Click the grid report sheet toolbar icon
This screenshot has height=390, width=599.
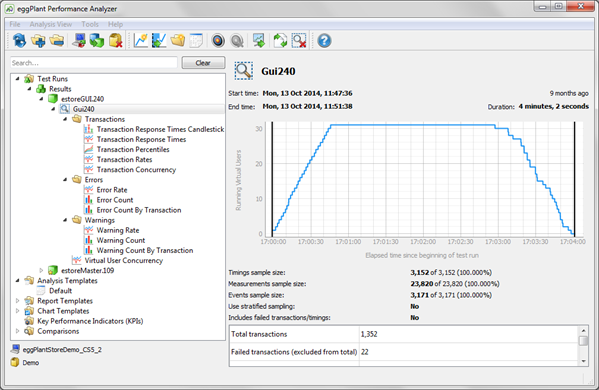196,40
